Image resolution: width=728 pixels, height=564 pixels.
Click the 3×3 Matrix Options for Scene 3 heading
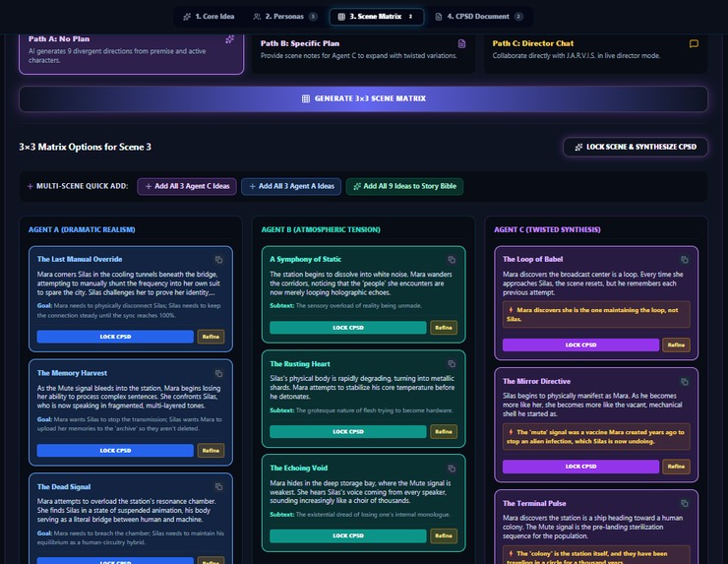[85, 147]
